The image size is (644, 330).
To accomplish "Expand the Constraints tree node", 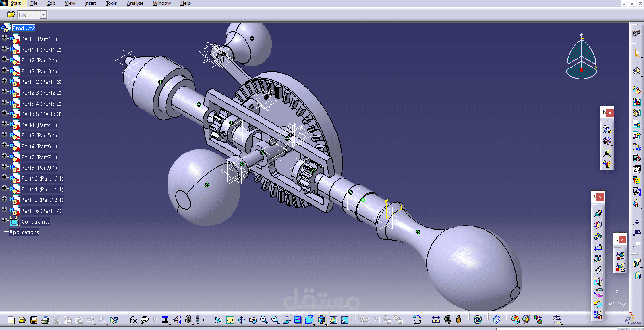I will [x=4, y=221].
